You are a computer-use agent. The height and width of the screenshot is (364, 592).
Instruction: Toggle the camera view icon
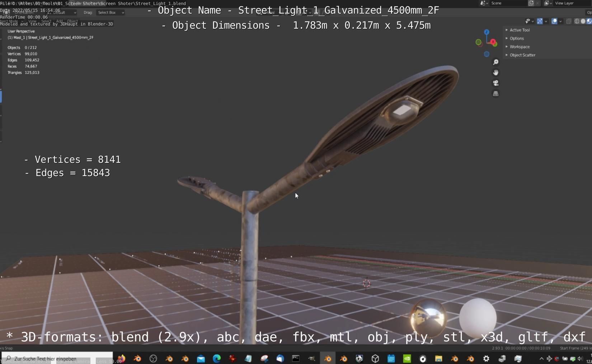click(495, 83)
